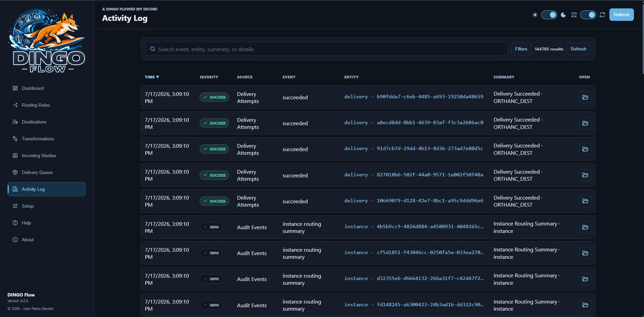
Task: Click delivery entity b90fdda7-c6eb-4485 link
Action: click(414, 97)
